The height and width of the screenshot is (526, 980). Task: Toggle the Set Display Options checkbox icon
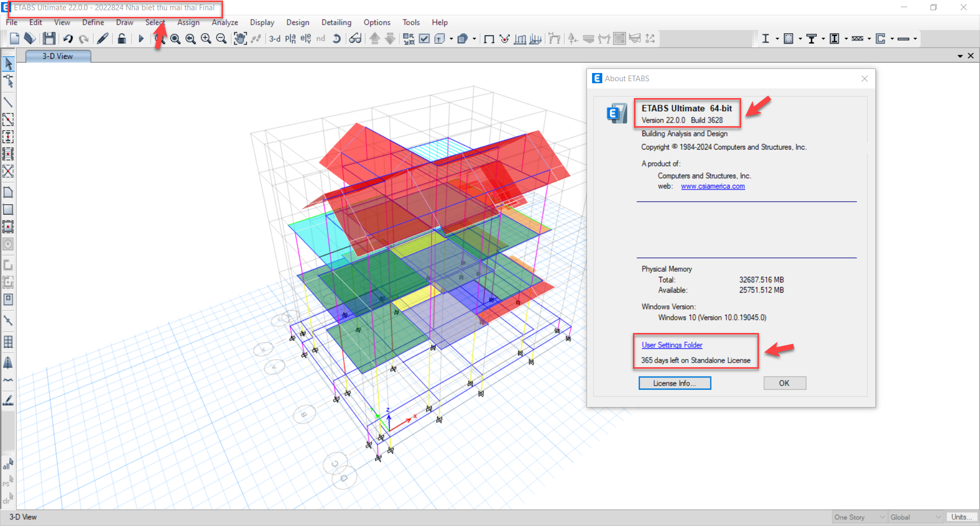tap(424, 39)
